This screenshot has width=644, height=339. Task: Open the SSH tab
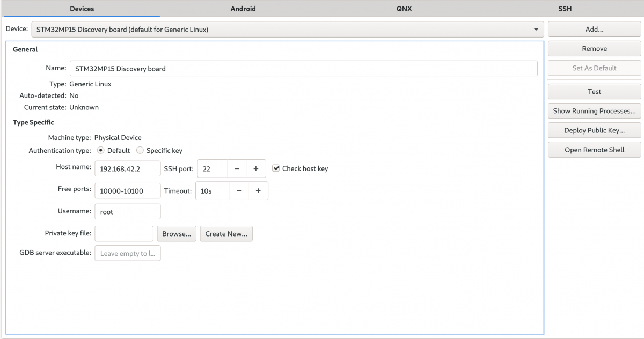[x=565, y=9]
